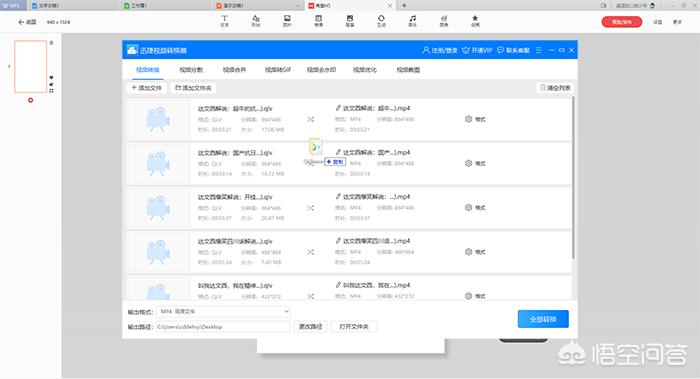Switch to the orange presentation tab
This screenshot has height=379, width=700.
tap(258, 5)
